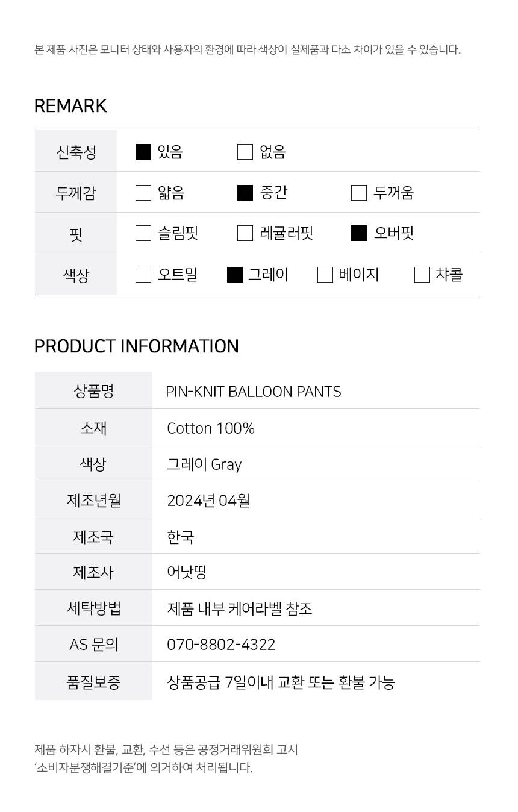Tick the 슬림핏 fit checkbox
This screenshot has width=518, height=812.
tap(143, 233)
